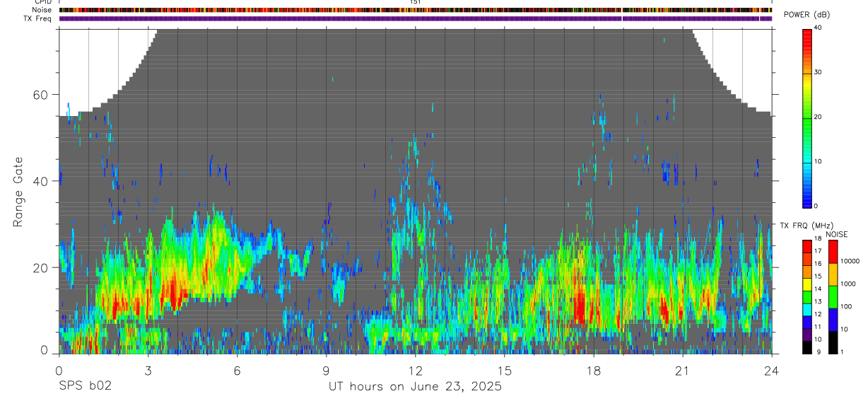Click the Noise strip at top
868x401 pixels.
tap(416, 11)
